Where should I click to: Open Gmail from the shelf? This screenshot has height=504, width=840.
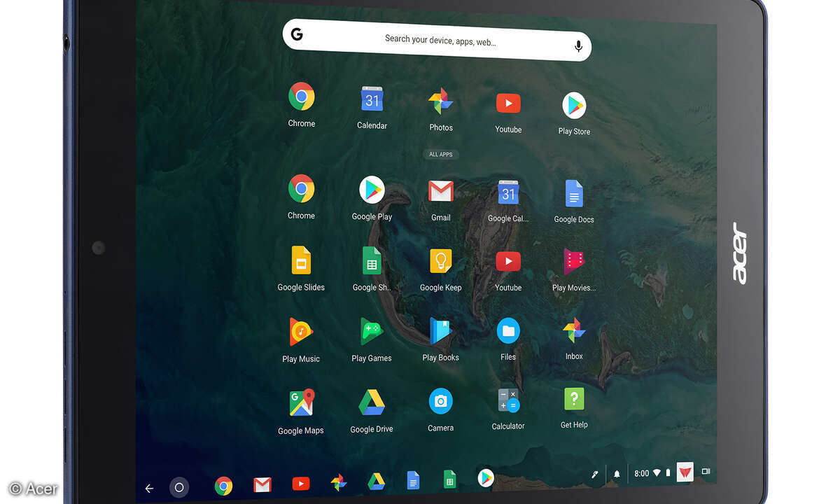click(x=262, y=484)
